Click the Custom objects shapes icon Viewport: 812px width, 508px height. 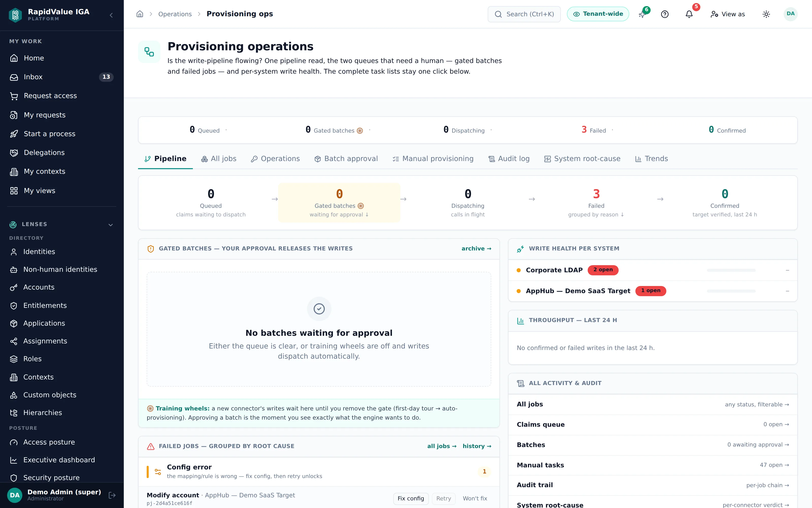tap(13, 395)
